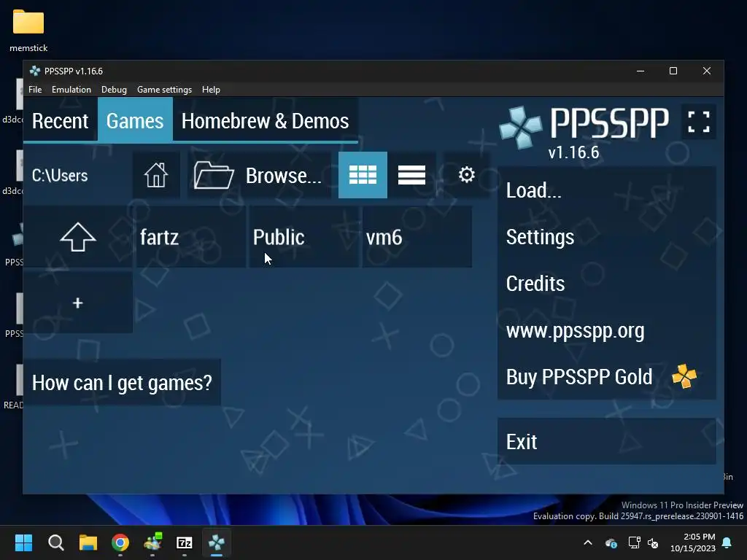Click the plus tile to pin a path

77,303
